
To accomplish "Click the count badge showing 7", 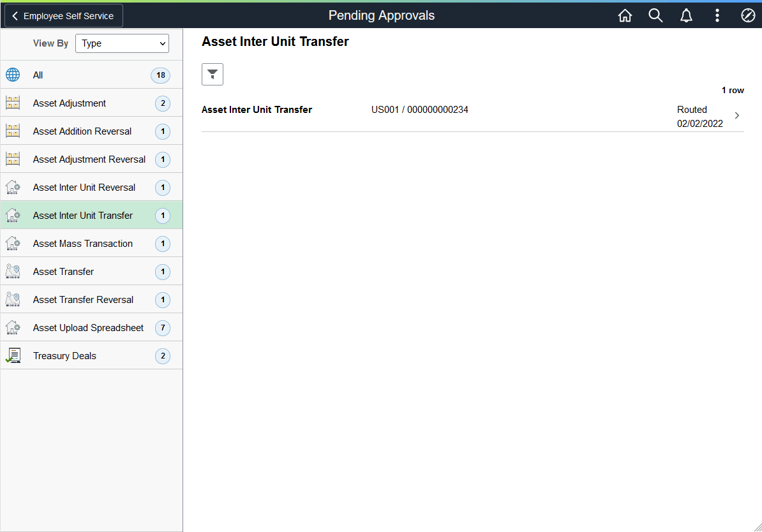I will coord(163,327).
